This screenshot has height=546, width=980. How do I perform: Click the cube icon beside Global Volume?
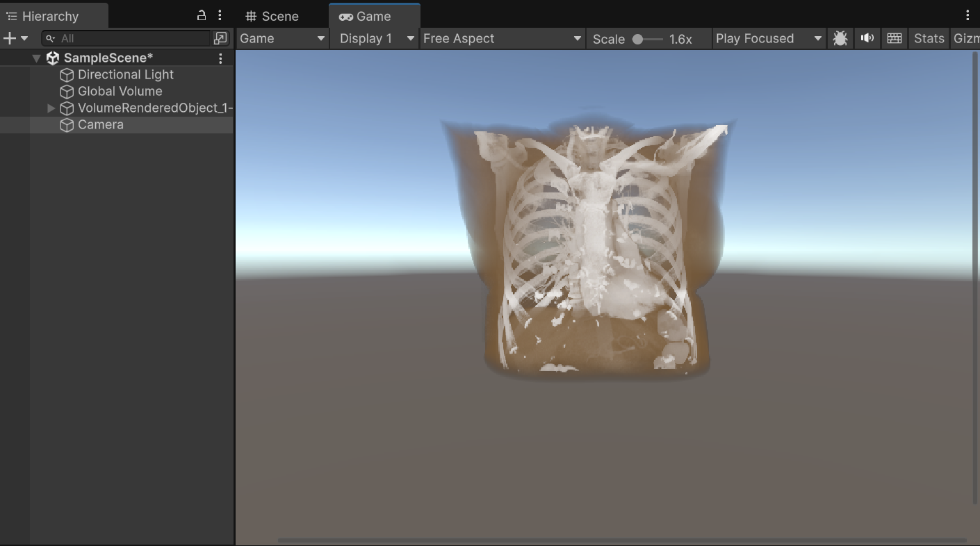(67, 92)
